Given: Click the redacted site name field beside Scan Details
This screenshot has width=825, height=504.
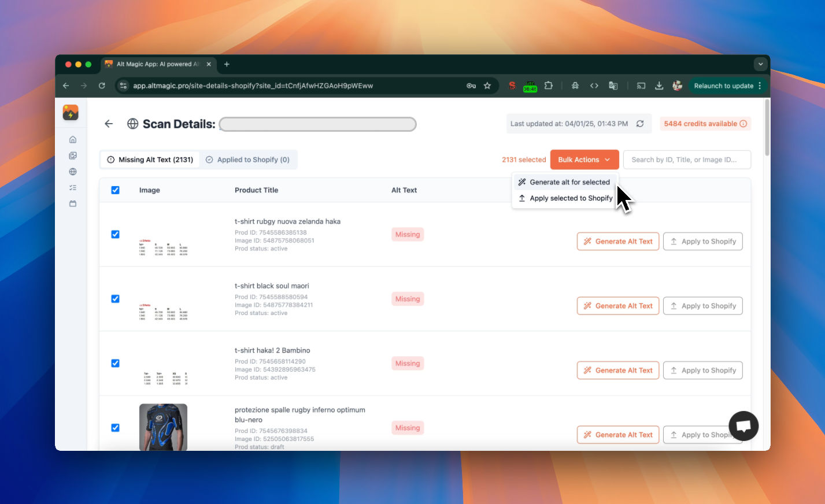Looking at the screenshot, I should [317, 124].
